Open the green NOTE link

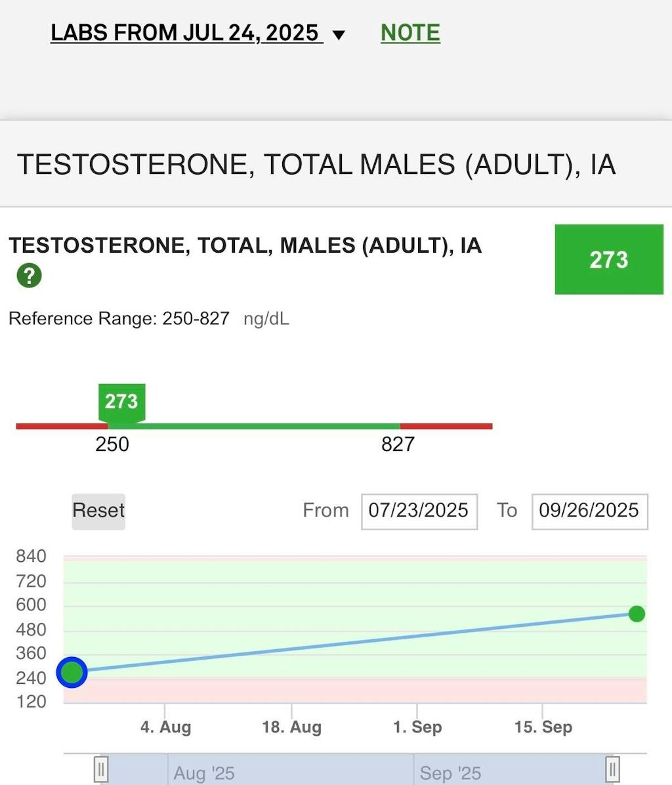tap(410, 33)
